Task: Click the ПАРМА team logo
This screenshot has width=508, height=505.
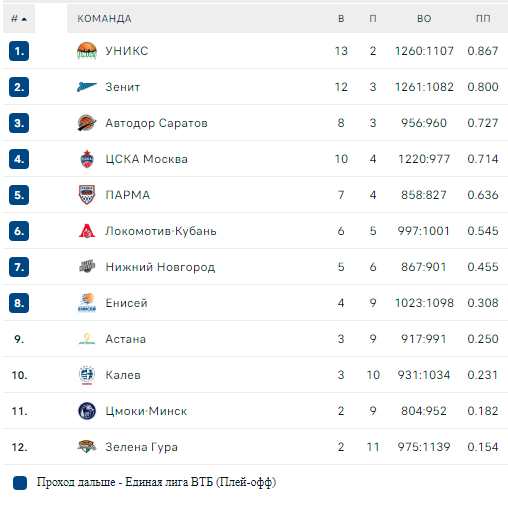Action: coord(87,195)
